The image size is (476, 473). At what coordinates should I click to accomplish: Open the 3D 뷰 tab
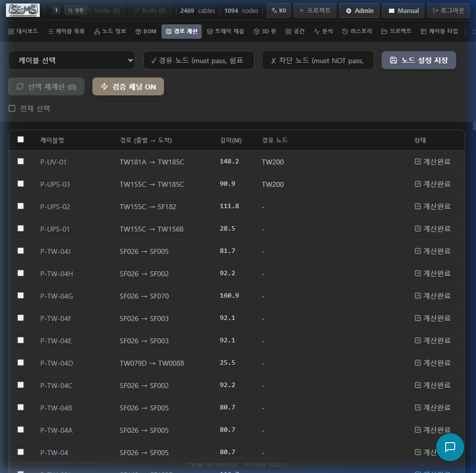point(265,31)
